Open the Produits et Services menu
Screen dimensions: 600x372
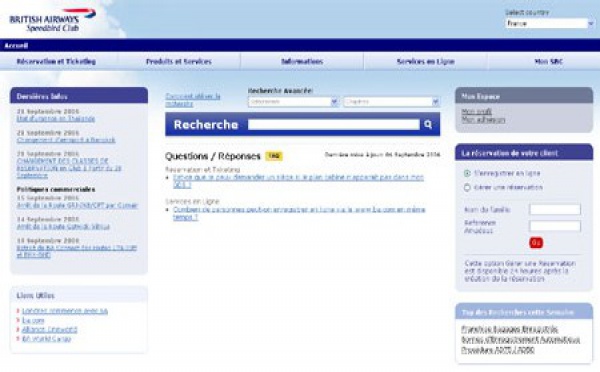[x=179, y=61]
